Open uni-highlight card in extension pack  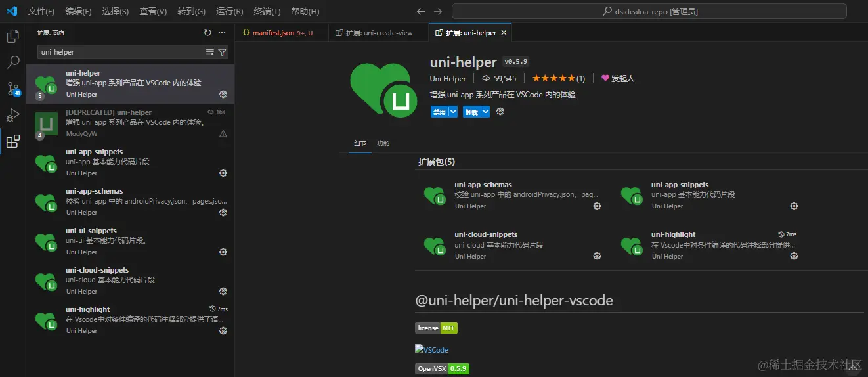pyautogui.click(x=710, y=245)
